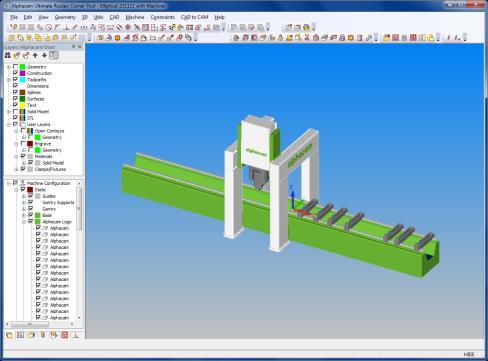
Task: Click the framed box icon after the down arrow
Action: click(x=54, y=55)
